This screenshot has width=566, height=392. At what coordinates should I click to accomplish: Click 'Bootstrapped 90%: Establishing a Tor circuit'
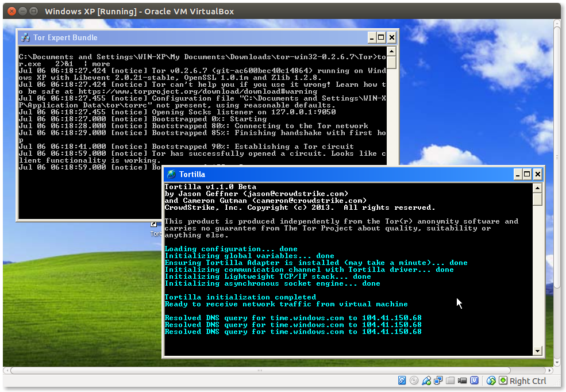(x=186, y=147)
